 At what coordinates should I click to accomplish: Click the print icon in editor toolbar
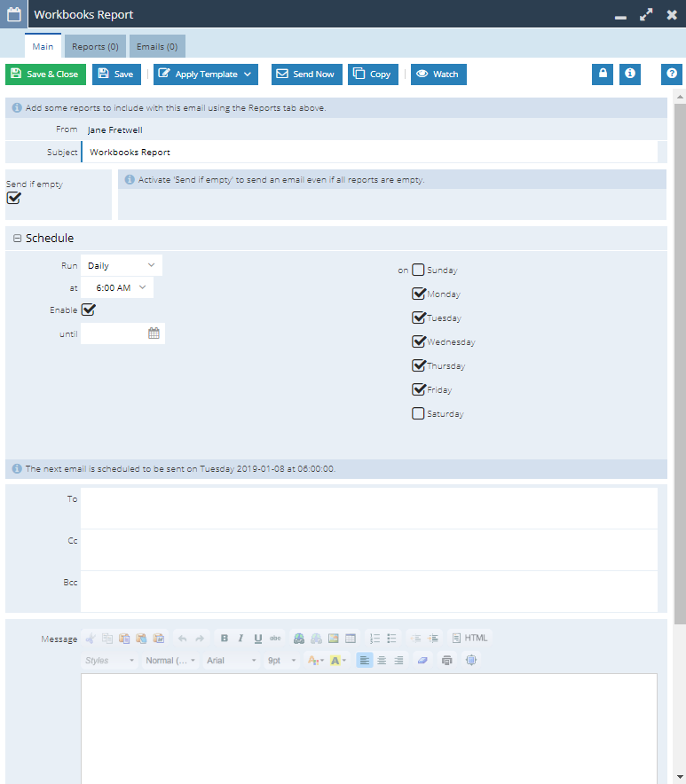click(447, 661)
